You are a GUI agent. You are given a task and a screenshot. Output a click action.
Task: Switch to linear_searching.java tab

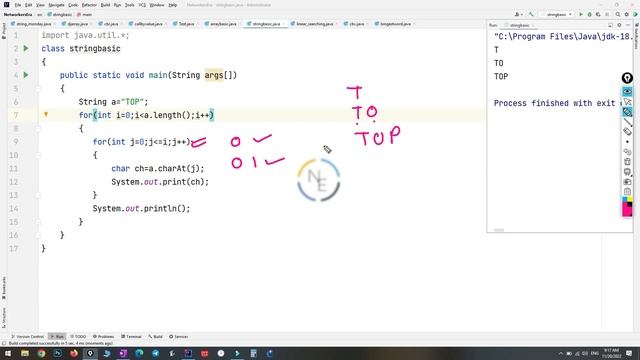[314, 24]
